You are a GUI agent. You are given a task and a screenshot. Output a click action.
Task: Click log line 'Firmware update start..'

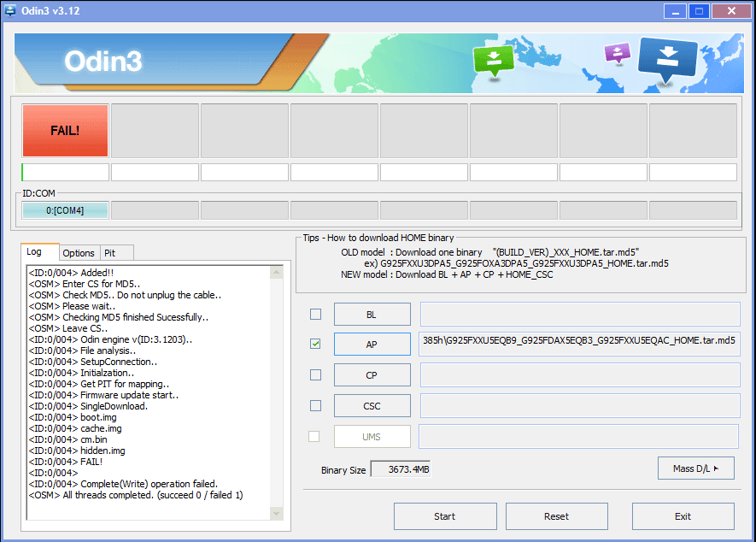[x=103, y=395]
